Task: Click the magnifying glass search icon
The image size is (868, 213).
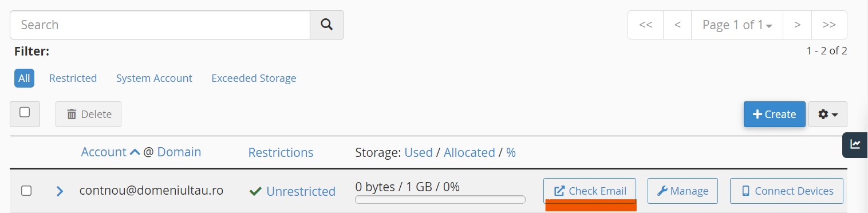Action: 326,25
